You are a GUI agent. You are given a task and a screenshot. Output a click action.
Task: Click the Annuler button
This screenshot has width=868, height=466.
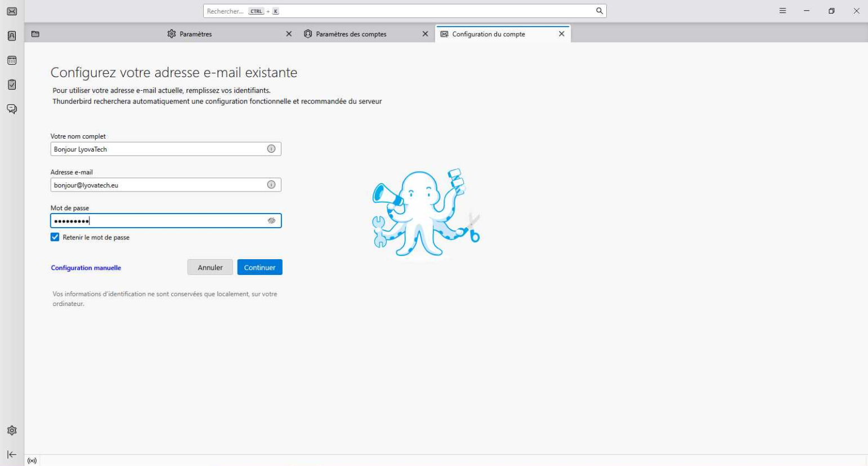click(x=210, y=267)
